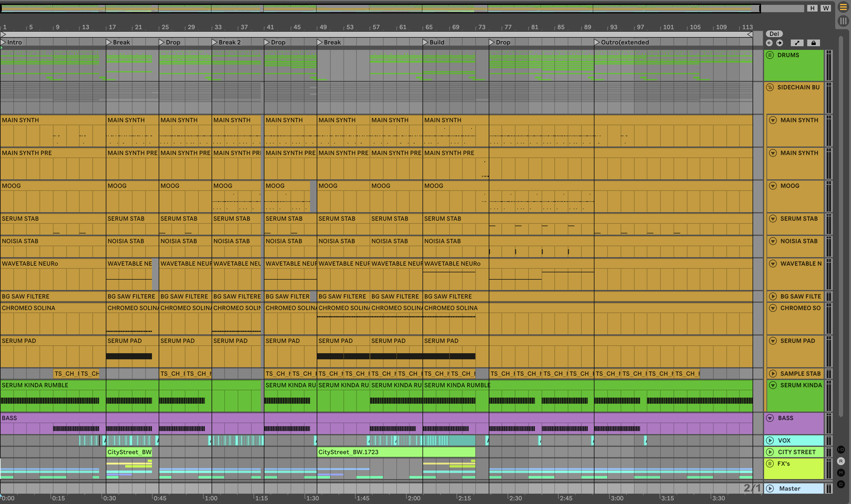Screen dimensions: 851x504
Task: Click the W optimize width button
Action: tap(826, 8)
